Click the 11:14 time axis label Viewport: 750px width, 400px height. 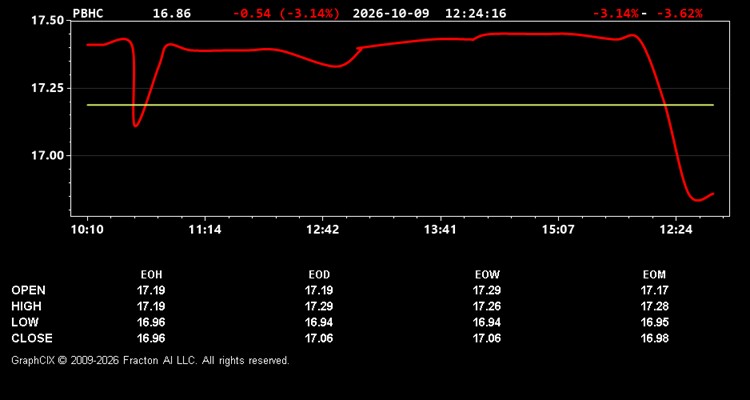(x=205, y=230)
